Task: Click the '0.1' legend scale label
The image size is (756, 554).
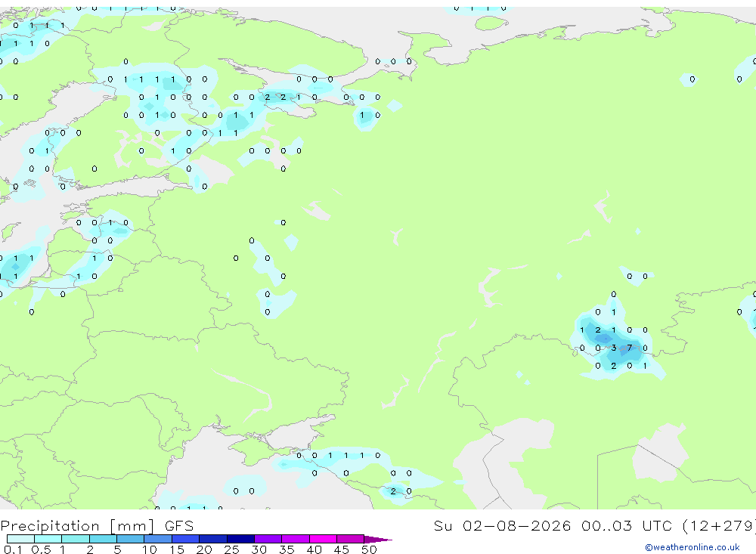Action: click(13, 549)
